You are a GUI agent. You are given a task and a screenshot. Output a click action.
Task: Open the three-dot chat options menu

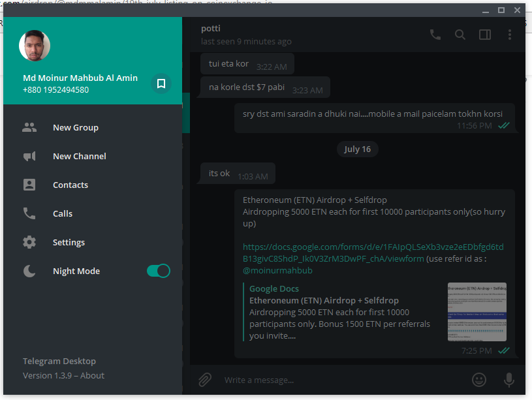point(510,35)
